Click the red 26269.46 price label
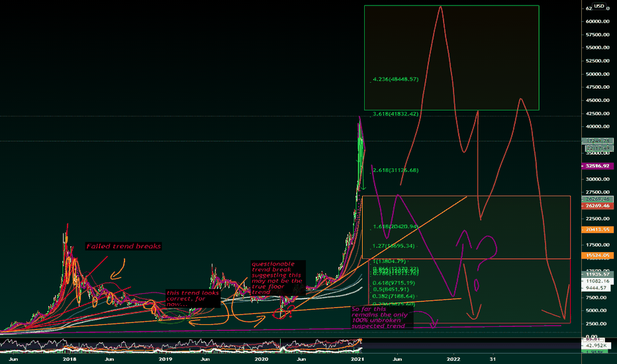 tap(597, 206)
